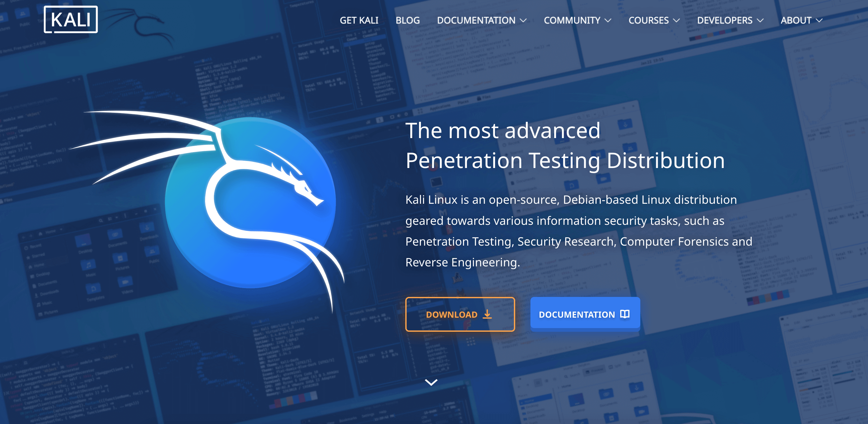Expand the Developers dropdown chevron
Image resolution: width=868 pixels, height=424 pixels.
point(760,20)
